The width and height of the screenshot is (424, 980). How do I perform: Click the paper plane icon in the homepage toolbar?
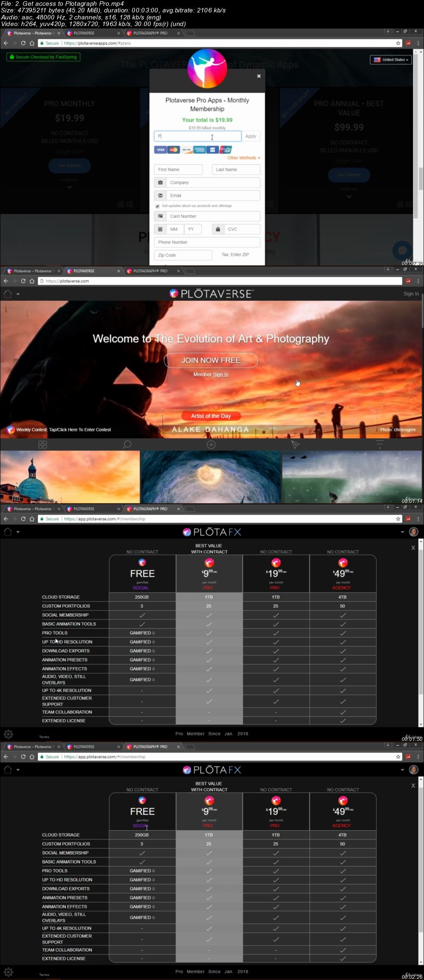tap(295, 445)
